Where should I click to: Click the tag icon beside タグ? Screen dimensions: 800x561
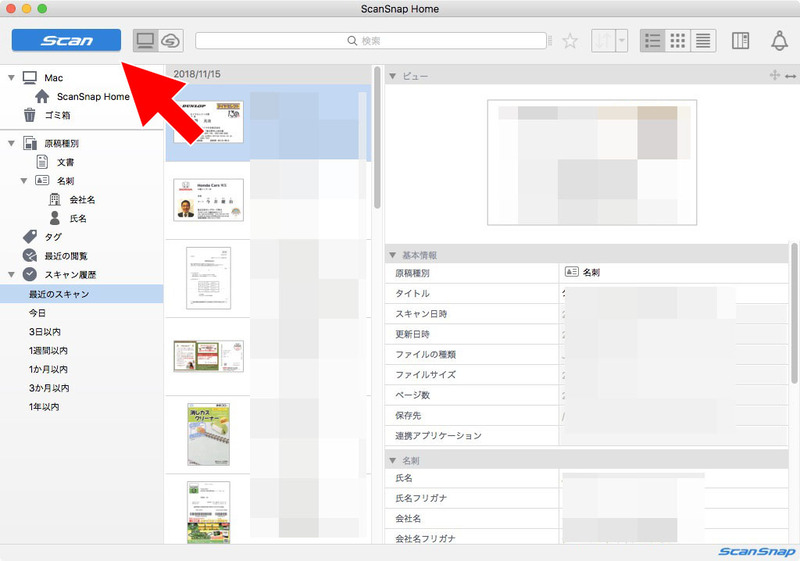point(30,237)
